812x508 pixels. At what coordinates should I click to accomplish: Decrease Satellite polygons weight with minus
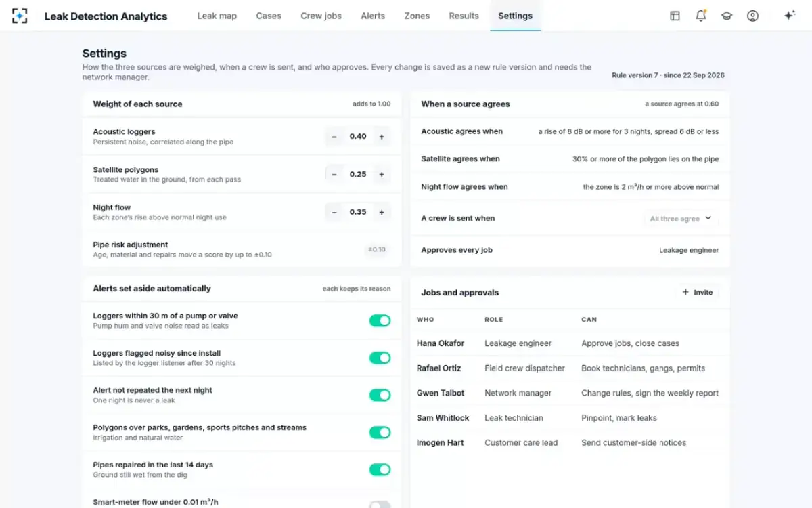pyautogui.click(x=334, y=175)
